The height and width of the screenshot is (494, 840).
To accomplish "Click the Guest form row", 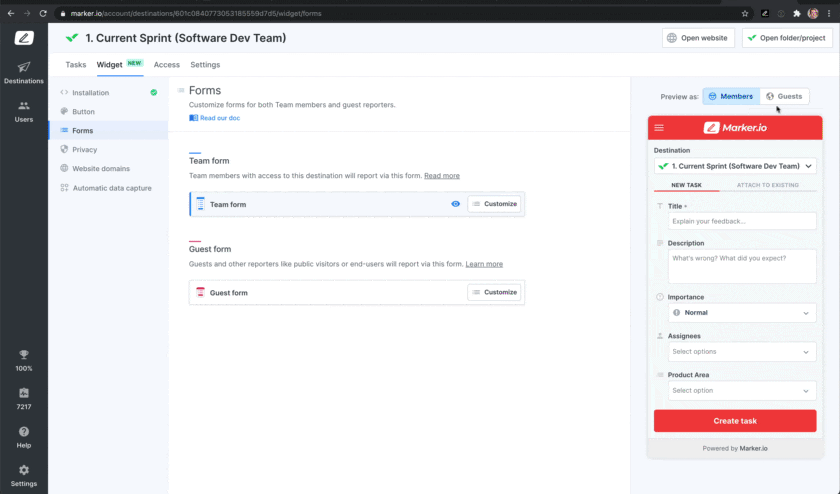I will point(357,293).
